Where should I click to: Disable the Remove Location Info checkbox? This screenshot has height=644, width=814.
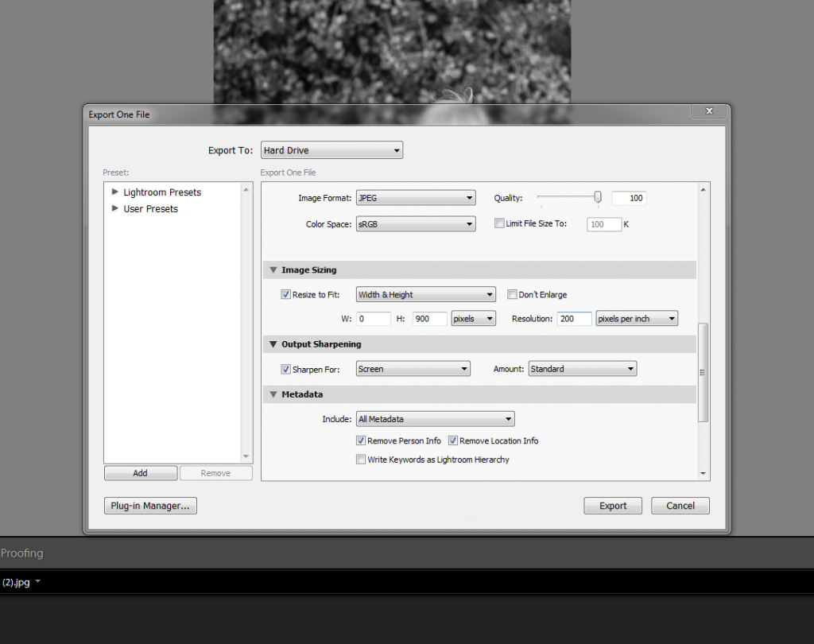[x=453, y=440]
